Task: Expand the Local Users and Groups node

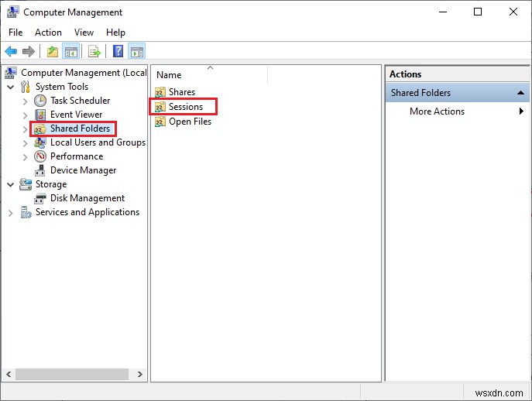Action: (25, 142)
